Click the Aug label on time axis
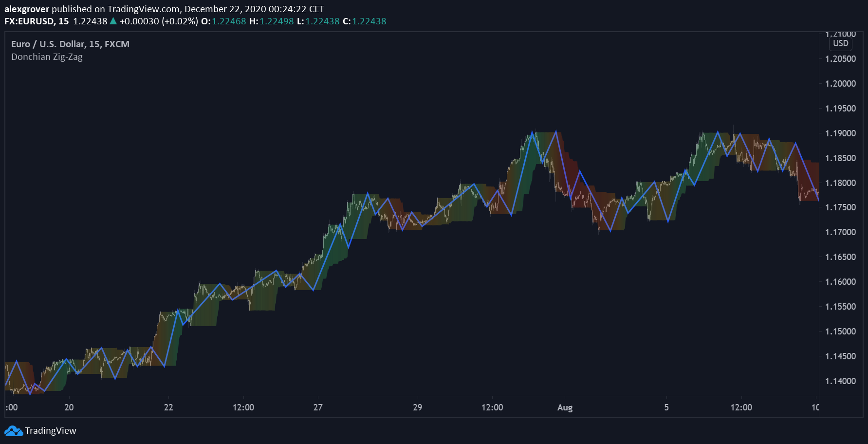Image resolution: width=868 pixels, height=444 pixels. [x=565, y=407]
